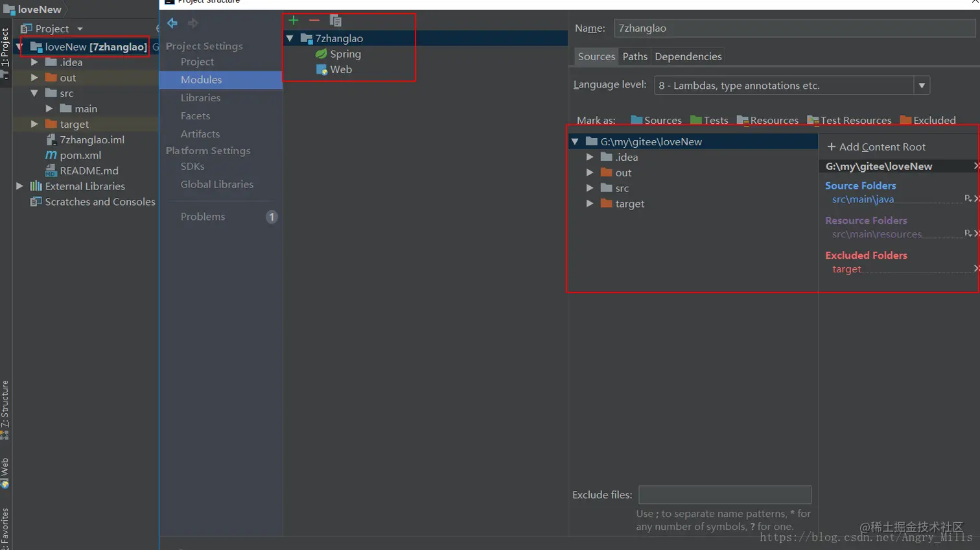The image size is (980, 550).
Task: Click the forward navigation arrow
Action: click(x=192, y=23)
